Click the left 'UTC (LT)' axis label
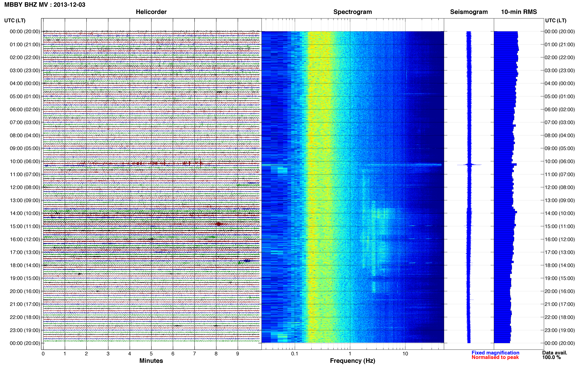This screenshot has height=368, width=588. pyautogui.click(x=15, y=20)
